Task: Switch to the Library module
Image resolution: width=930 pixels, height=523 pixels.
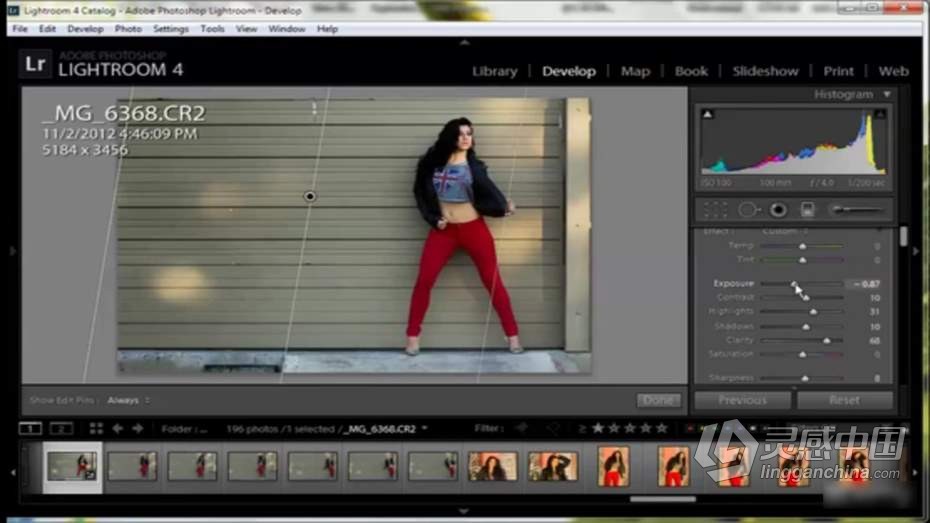Action: click(x=495, y=71)
